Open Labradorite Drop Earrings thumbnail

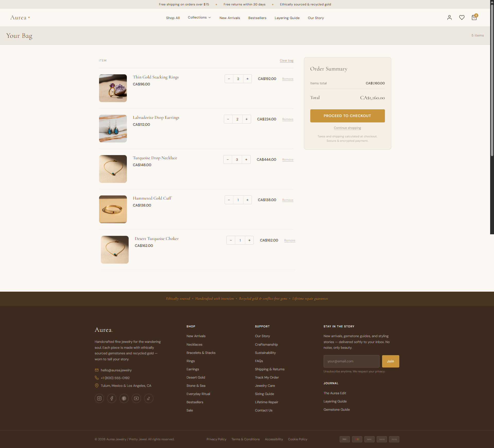click(x=113, y=129)
